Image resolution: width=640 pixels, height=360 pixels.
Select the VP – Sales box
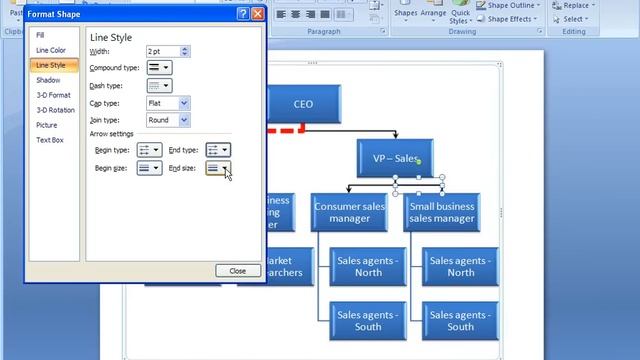(395, 158)
